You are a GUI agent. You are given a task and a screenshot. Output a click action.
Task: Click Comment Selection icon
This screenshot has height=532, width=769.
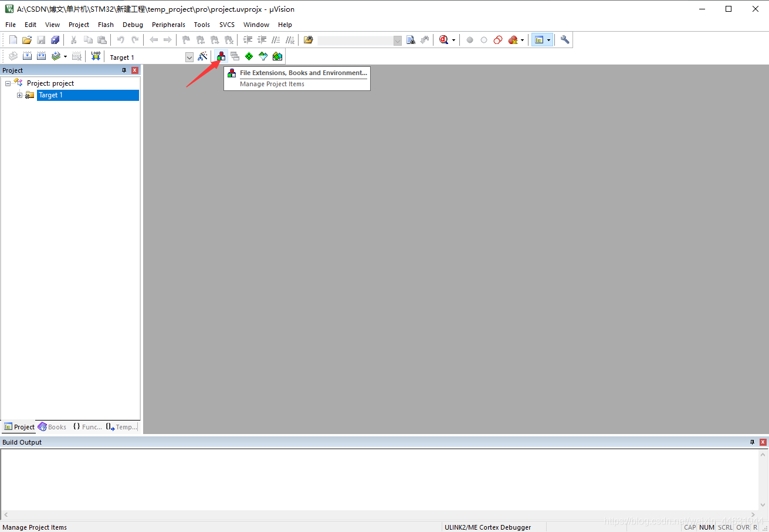click(x=276, y=40)
